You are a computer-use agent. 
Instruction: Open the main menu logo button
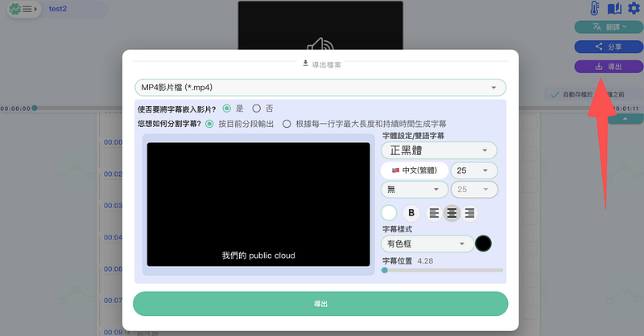[23, 9]
